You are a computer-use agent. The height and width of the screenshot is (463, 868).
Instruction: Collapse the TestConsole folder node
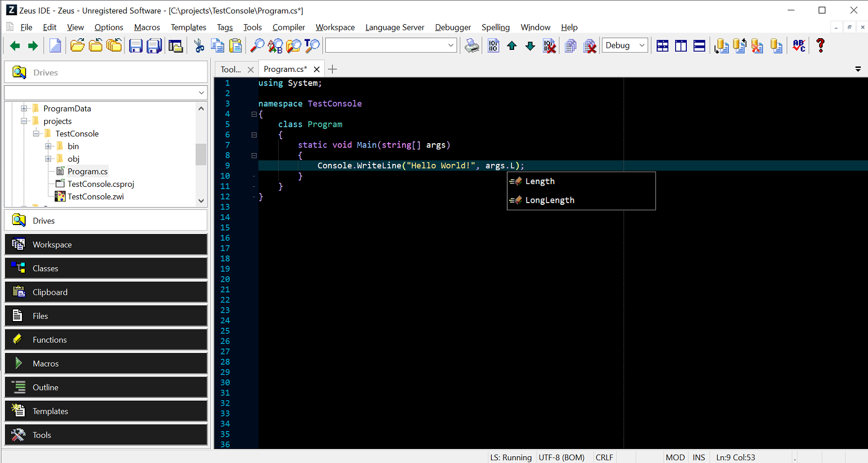(x=36, y=134)
